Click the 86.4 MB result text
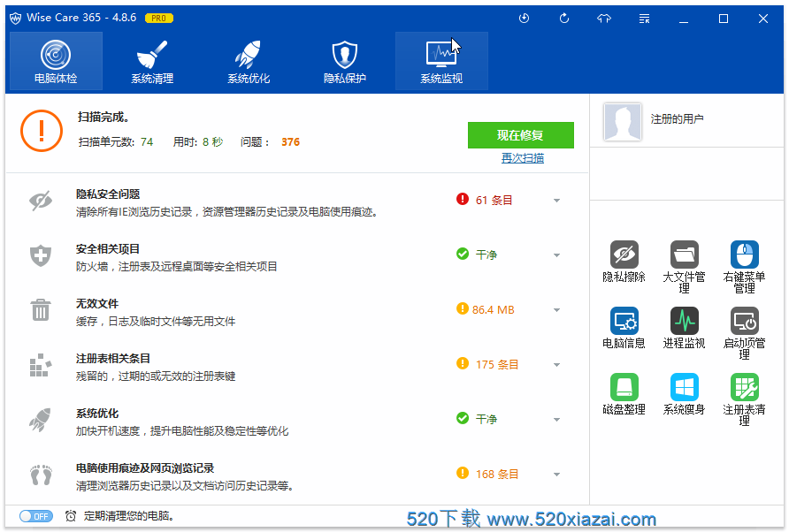This screenshot has height=532, width=789. tap(494, 310)
